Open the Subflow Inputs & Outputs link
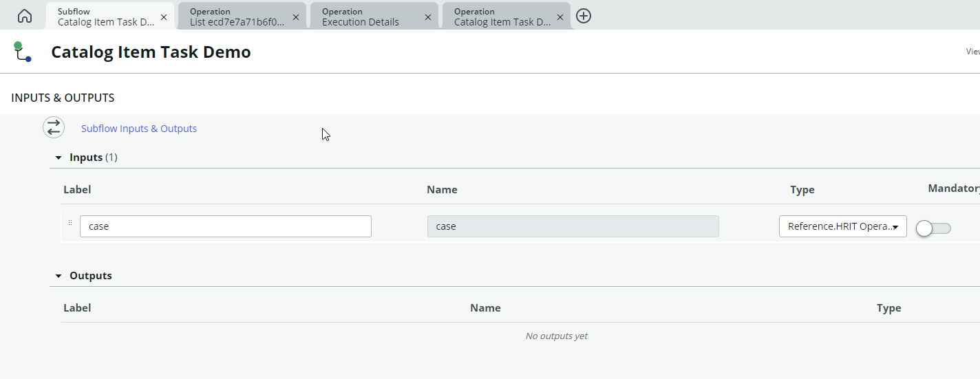 (139, 129)
